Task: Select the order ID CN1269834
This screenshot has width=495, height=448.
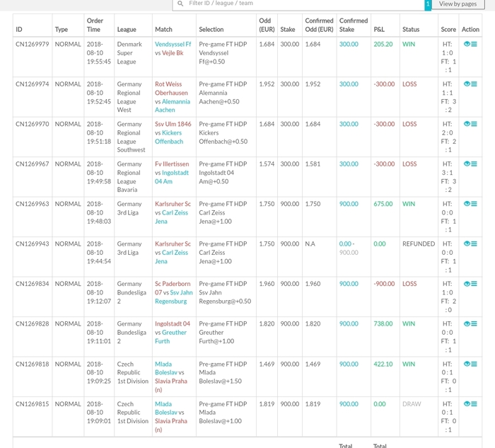Action: pyautogui.click(x=33, y=284)
